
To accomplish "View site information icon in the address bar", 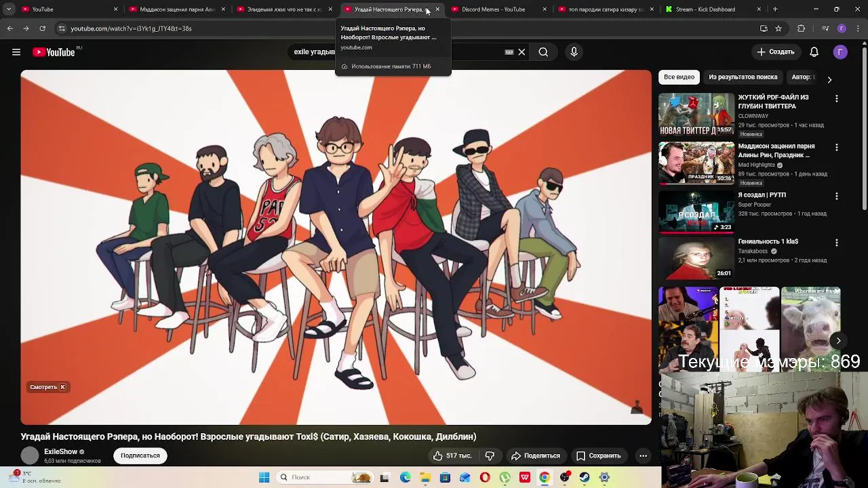I will coord(61,28).
